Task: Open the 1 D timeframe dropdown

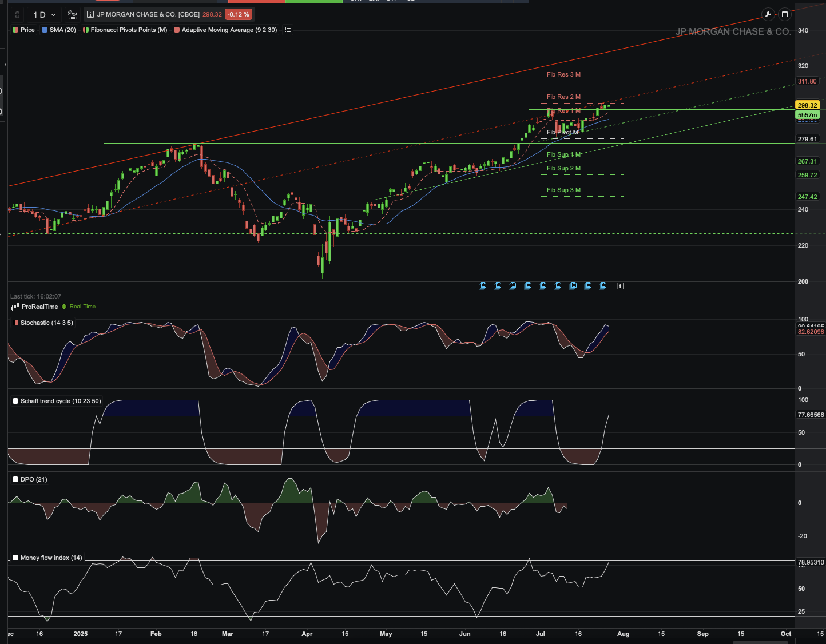Action: tap(45, 15)
